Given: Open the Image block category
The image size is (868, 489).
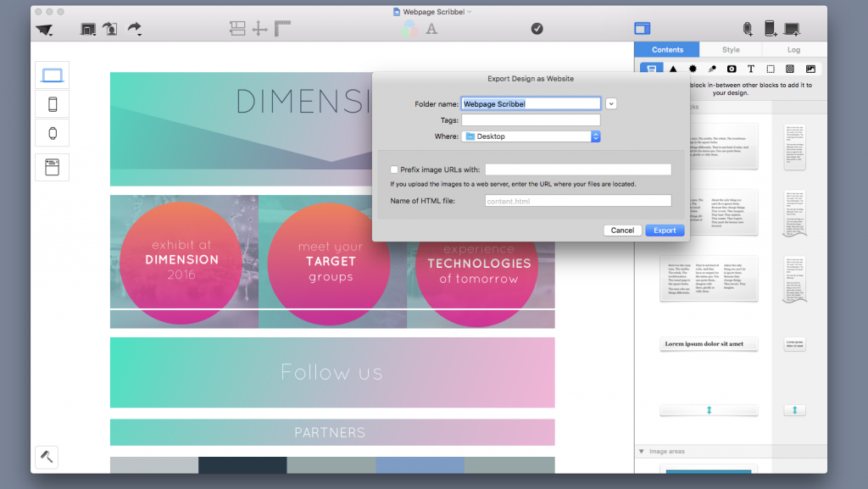Looking at the screenshot, I should pyautogui.click(x=812, y=68).
